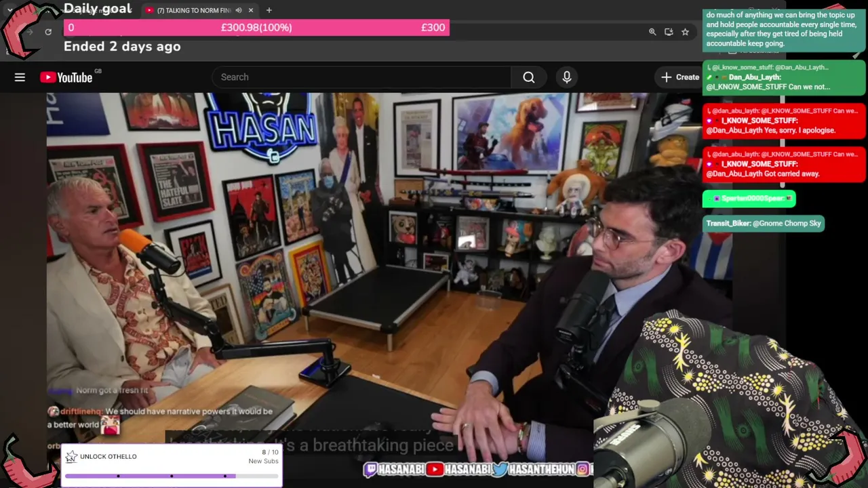Click the driftlinehq chat comment overlay

161,419
